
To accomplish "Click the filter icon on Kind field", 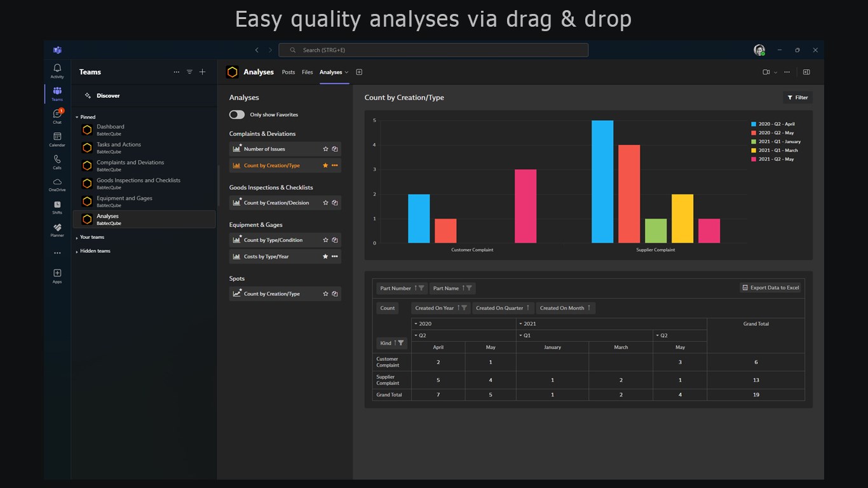I will (401, 343).
